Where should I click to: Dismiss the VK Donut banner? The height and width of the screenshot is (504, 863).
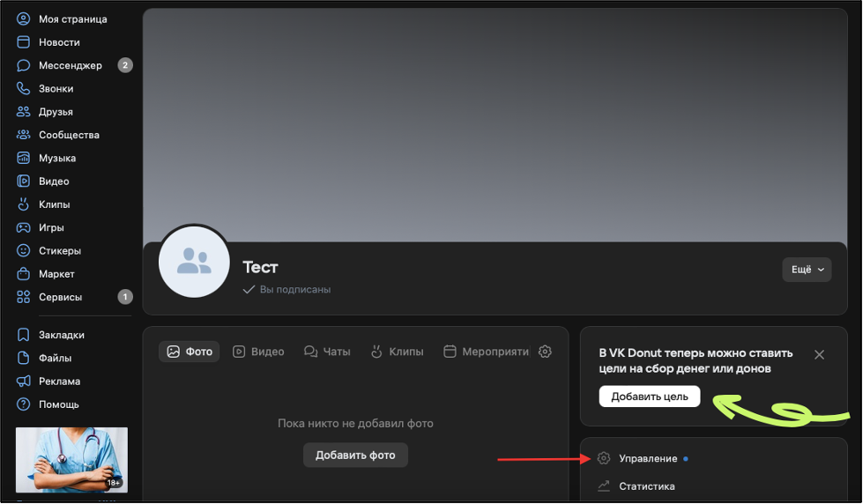pyautogui.click(x=819, y=355)
